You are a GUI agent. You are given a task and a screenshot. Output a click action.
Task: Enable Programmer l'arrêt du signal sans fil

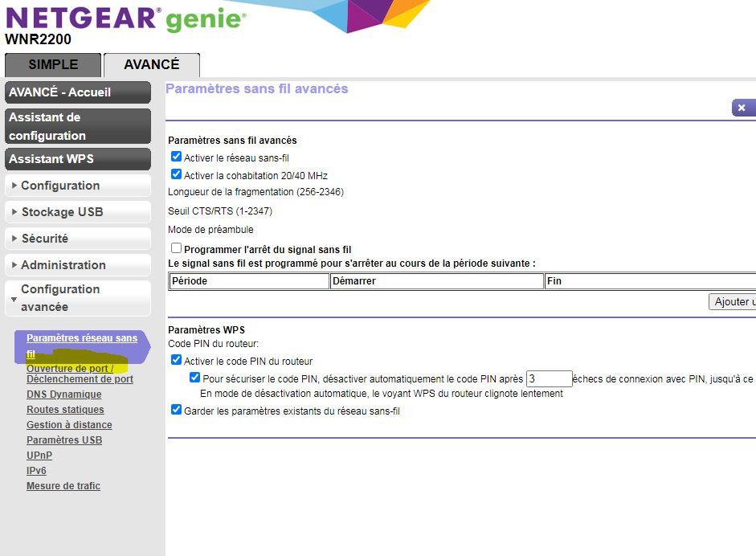(x=177, y=247)
